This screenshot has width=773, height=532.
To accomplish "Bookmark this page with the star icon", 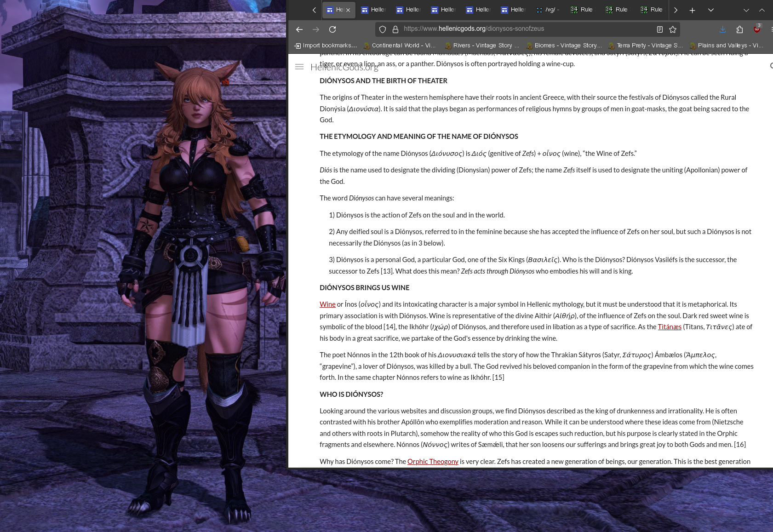I will pyautogui.click(x=673, y=29).
